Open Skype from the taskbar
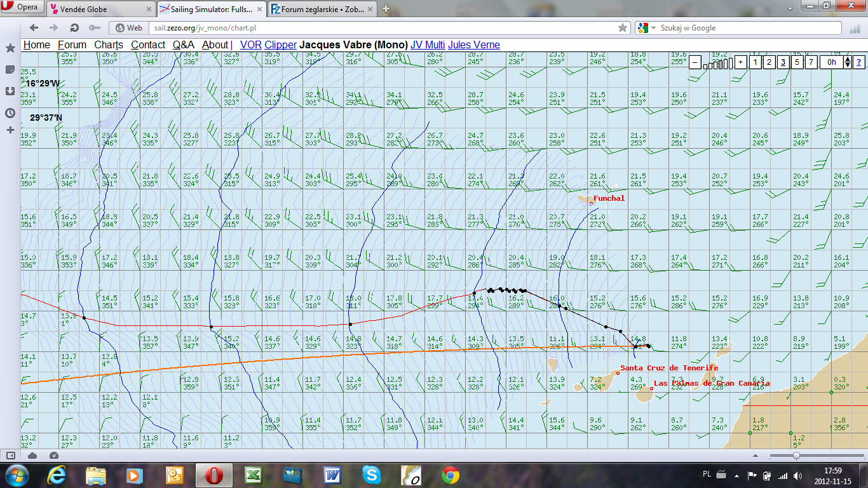This screenshot has height=488, width=868. click(372, 475)
